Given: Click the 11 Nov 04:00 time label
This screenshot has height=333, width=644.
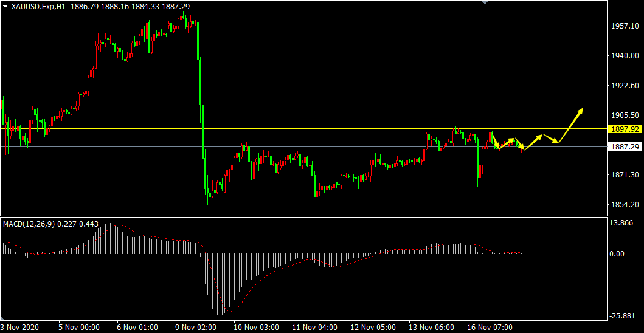Looking at the screenshot, I should click(314, 328).
